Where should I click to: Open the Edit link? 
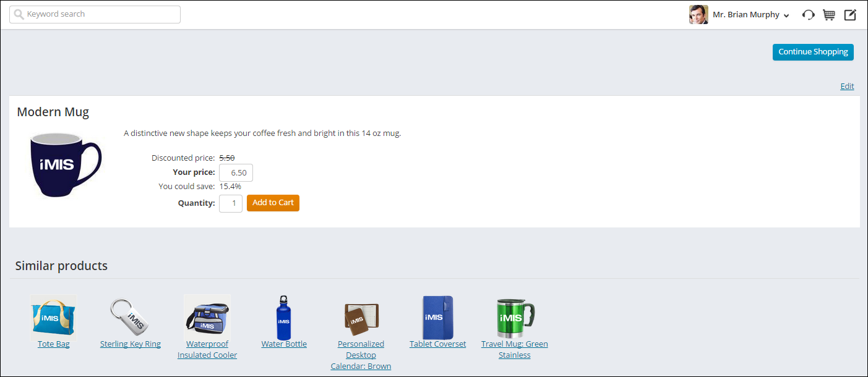847,87
